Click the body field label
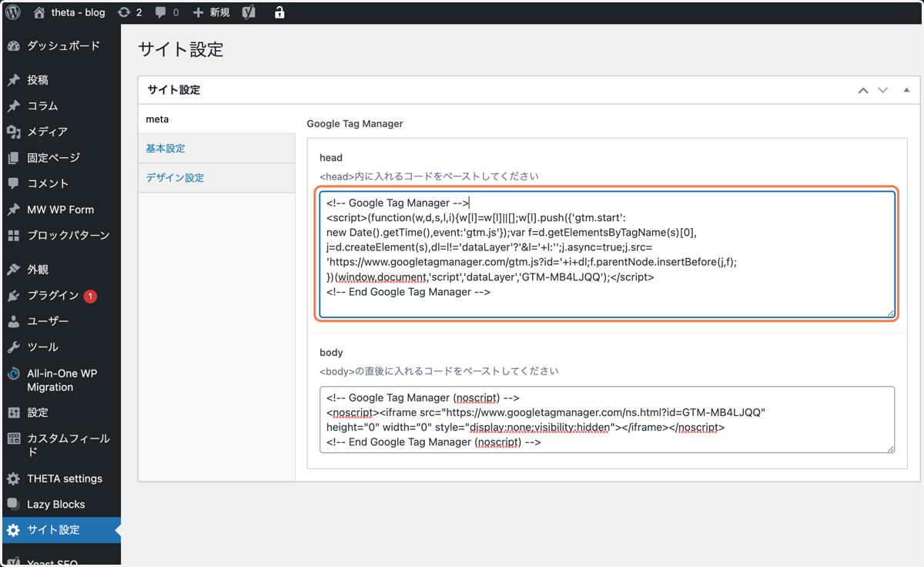The width and height of the screenshot is (924, 567). point(331,353)
